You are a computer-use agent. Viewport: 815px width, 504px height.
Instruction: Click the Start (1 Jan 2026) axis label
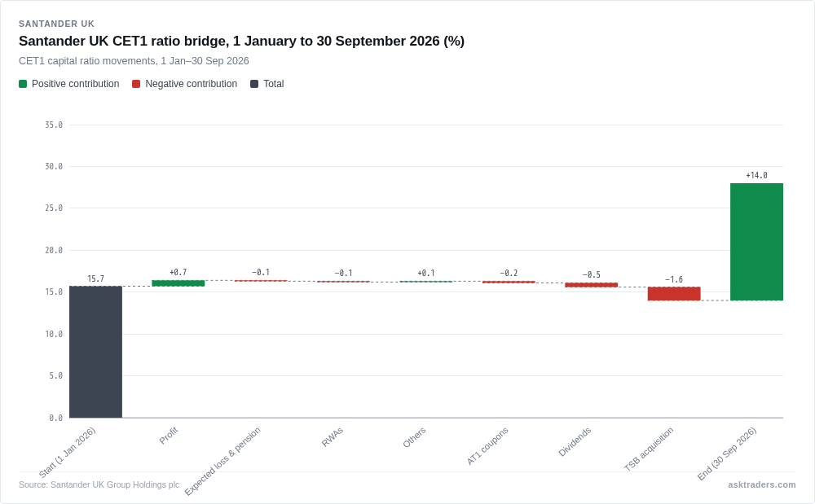[68, 453]
